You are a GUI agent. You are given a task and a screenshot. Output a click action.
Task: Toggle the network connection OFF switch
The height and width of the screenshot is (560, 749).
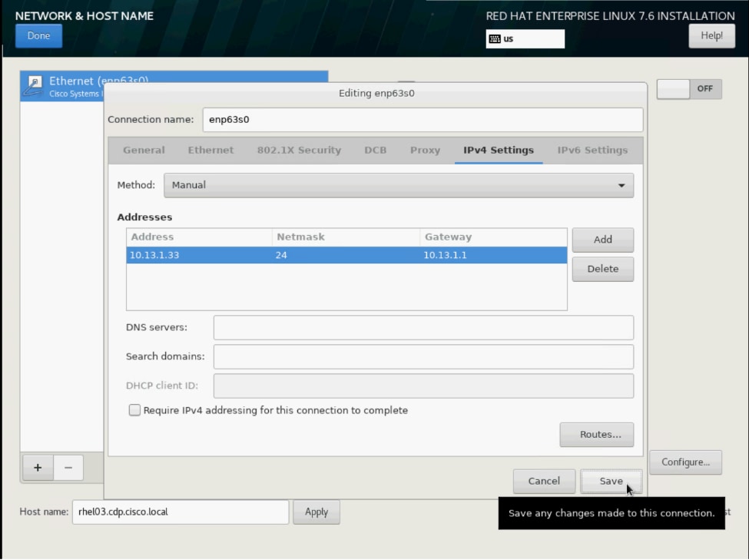tap(689, 88)
